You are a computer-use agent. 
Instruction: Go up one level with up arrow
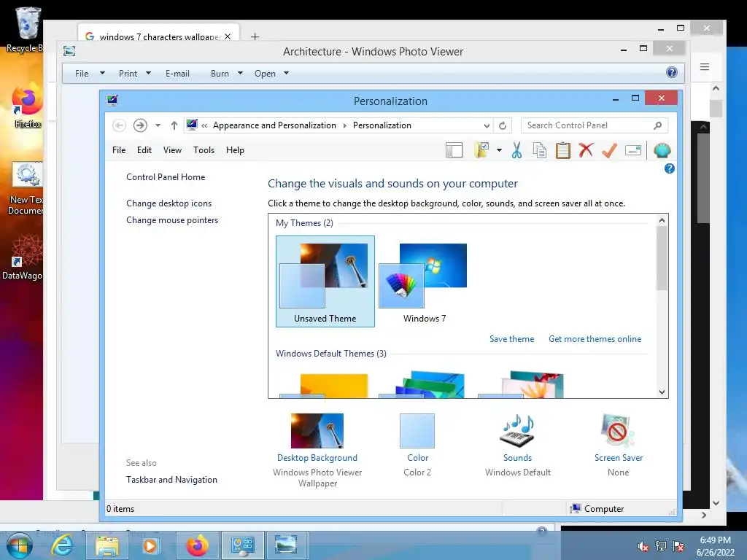pyautogui.click(x=174, y=125)
